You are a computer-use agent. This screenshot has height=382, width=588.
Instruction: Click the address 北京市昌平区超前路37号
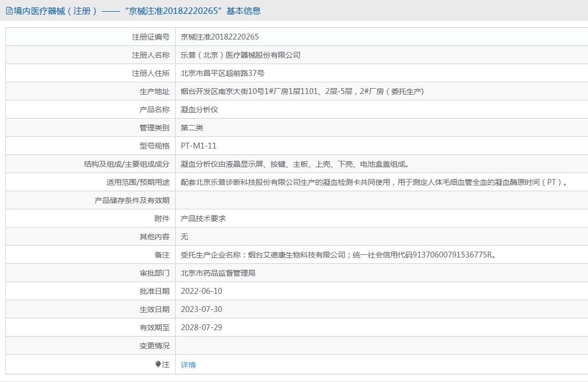[222, 73]
